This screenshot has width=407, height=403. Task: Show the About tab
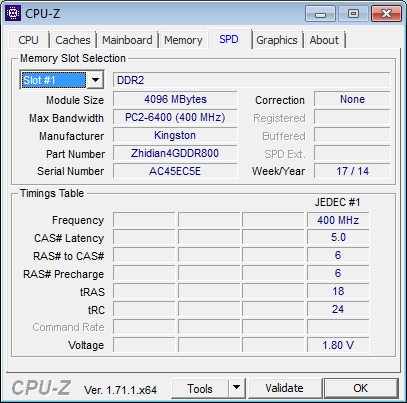pos(324,40)
